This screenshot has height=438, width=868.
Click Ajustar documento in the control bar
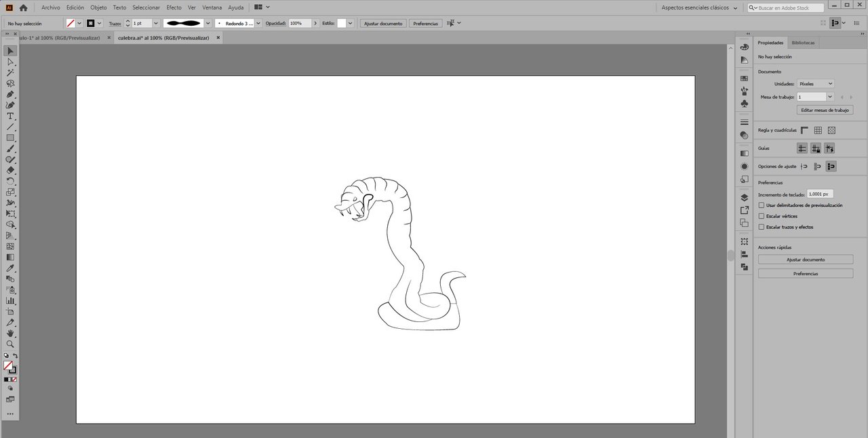[x=383, y=23]
